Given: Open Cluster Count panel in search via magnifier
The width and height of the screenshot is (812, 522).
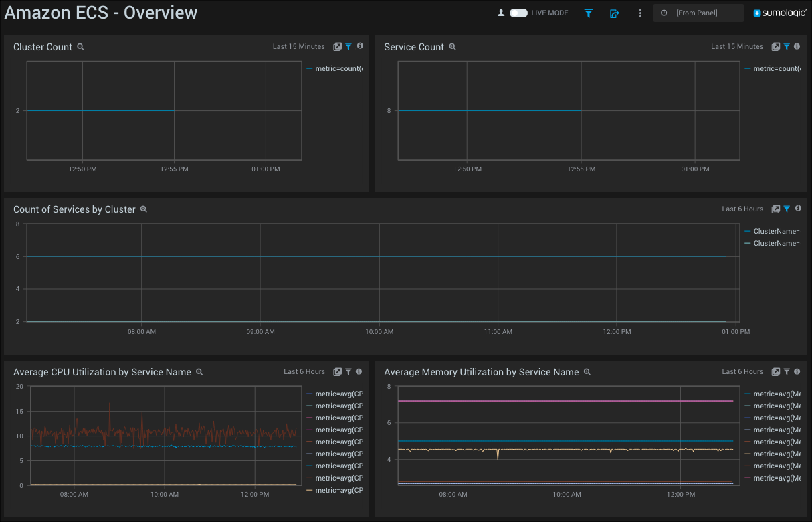Looking at the screenshot, I should pyautogui.click(x=80, y=47).
